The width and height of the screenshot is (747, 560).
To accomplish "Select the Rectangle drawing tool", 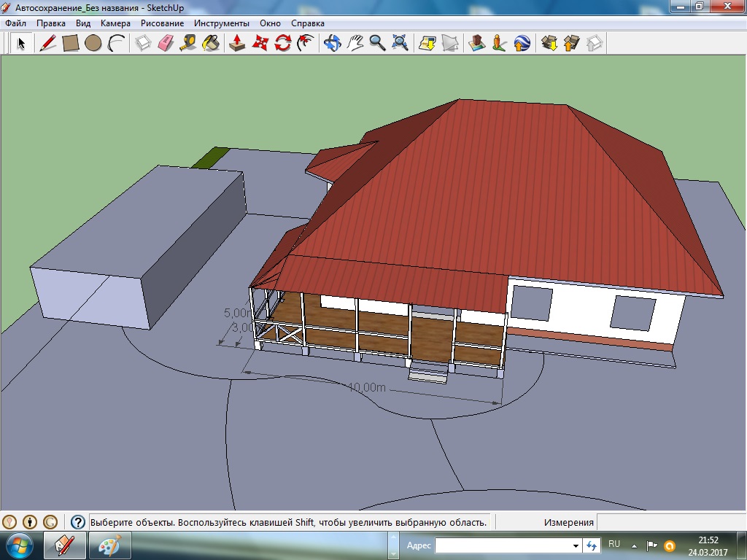I will (x=71, y=43).
